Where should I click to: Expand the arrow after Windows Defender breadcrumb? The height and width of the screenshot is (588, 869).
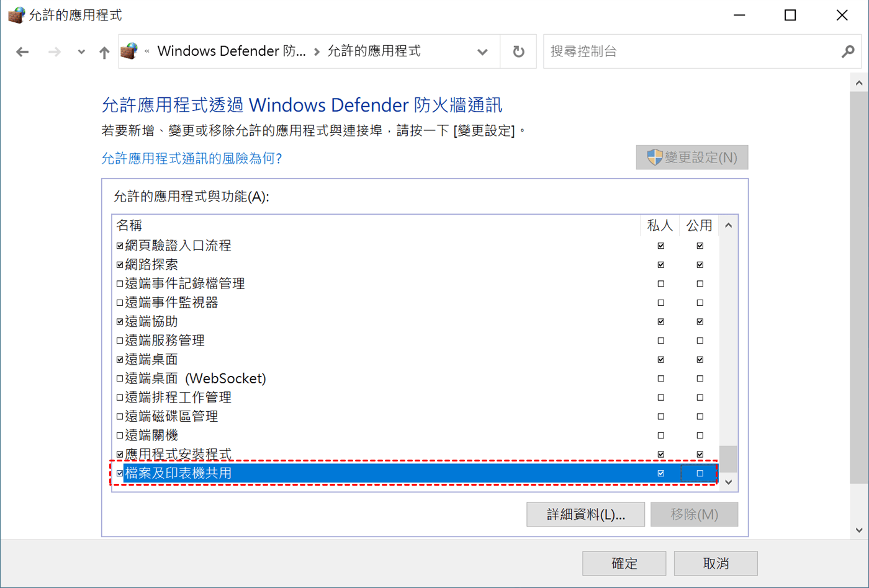tap(317, 51)
